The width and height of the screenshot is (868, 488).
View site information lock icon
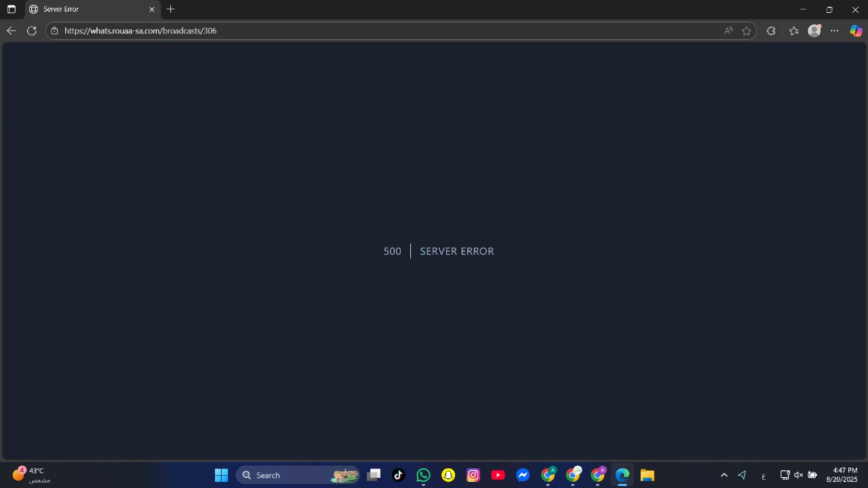[x=55, y=31]
